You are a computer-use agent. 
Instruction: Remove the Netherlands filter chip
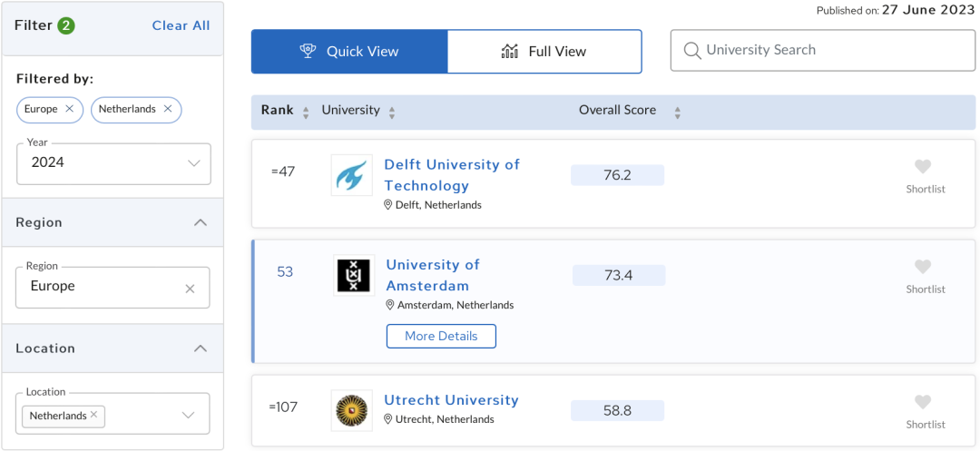coord(166,109)
